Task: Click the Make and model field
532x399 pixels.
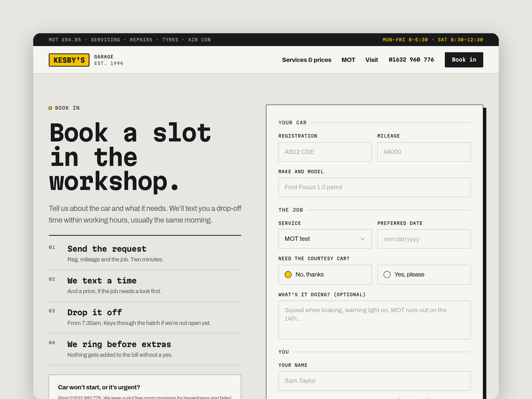Action: 374,187
